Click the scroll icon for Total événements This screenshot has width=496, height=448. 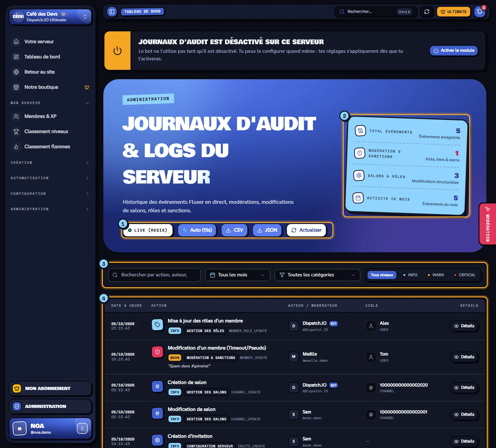coord(360,131)
